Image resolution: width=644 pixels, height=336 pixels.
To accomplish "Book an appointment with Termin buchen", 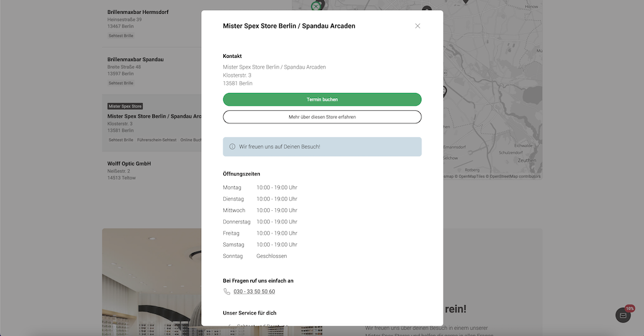I will pos(322,99).
